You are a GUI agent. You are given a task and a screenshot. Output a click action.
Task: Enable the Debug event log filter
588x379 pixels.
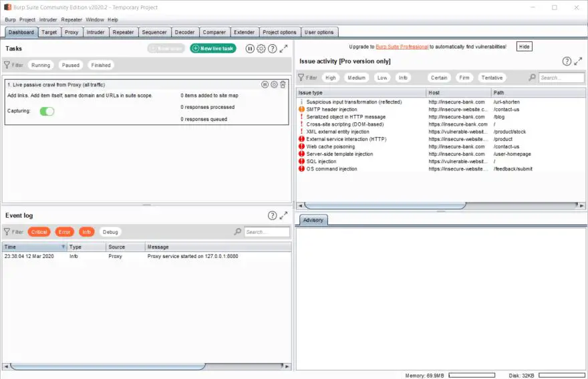click(110, 232)
